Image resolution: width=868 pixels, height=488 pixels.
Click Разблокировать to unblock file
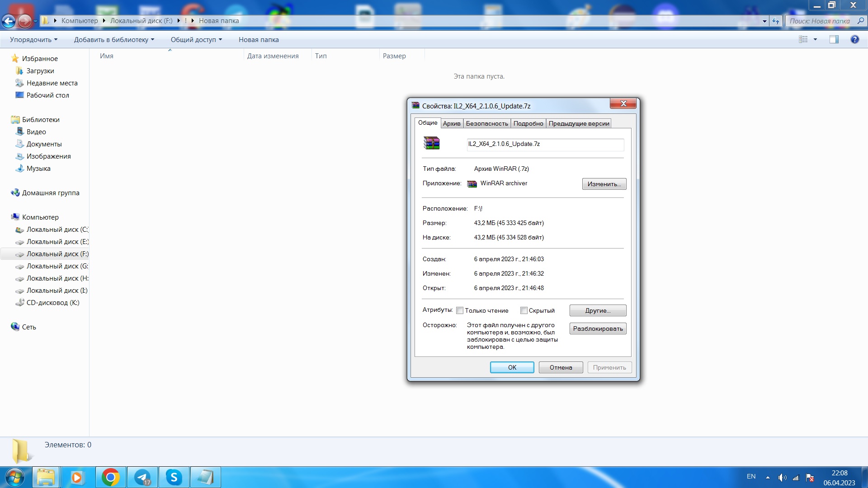click(598, 328)
